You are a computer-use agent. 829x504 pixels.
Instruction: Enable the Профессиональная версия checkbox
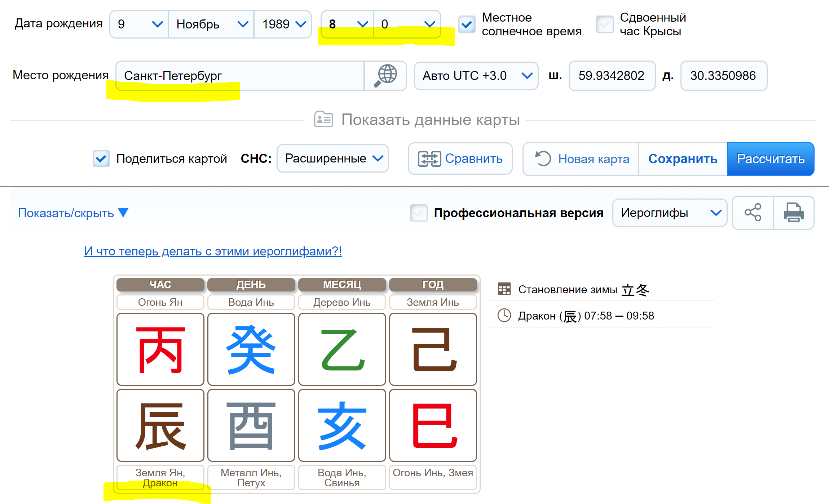tap(419, 213)
